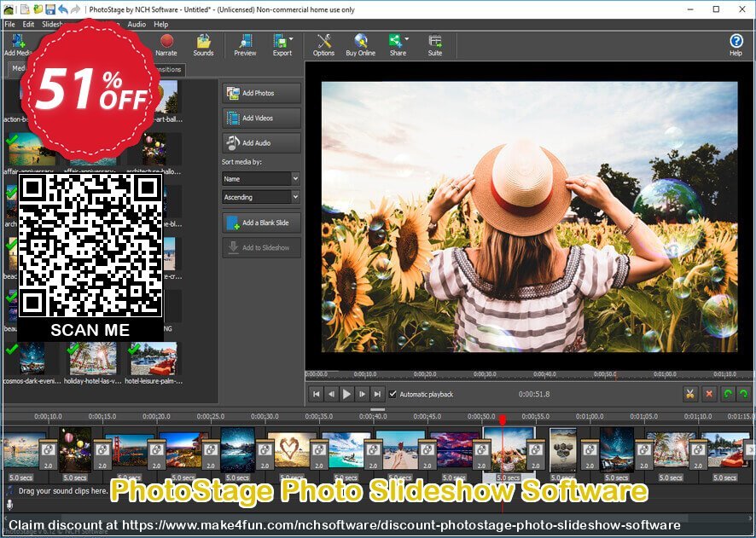Open the Sort media by Name dropdown
Screen dimensions: 756x538
(261, 179)
